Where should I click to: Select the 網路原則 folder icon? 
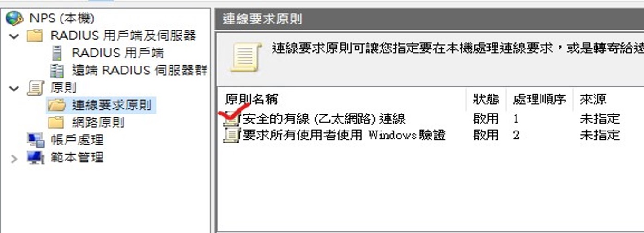[x=56, y=123]
